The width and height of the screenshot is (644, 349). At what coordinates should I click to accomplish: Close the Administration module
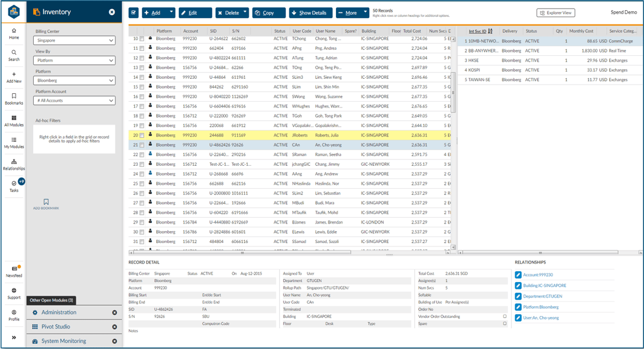[114, 313]
